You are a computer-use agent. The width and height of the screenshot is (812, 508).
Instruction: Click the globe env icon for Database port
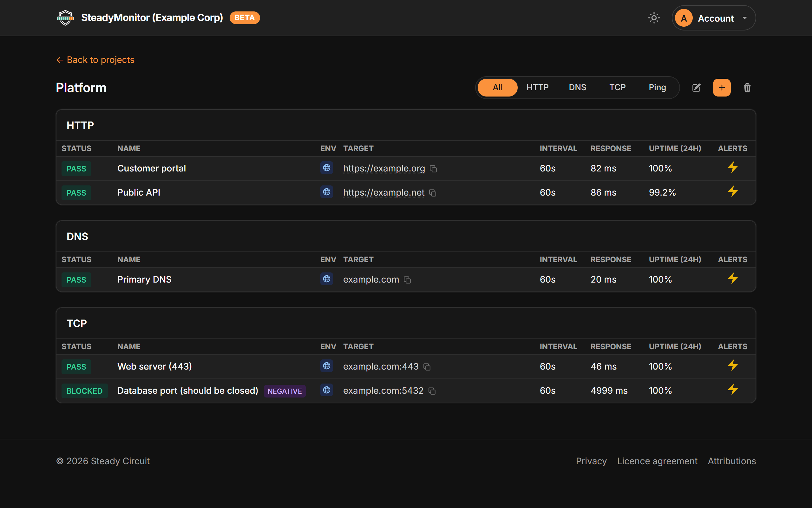pos(326,390)
